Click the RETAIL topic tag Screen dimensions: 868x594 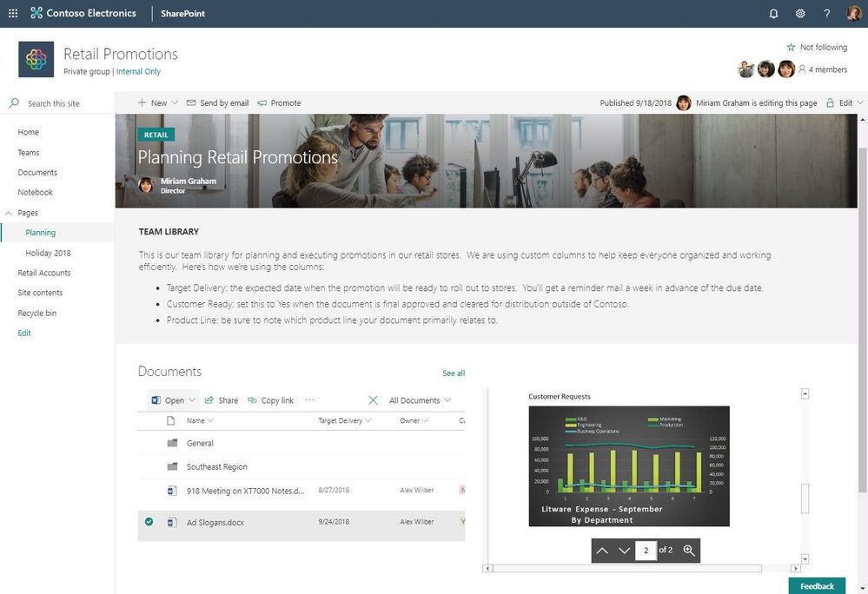coord(156,135)
